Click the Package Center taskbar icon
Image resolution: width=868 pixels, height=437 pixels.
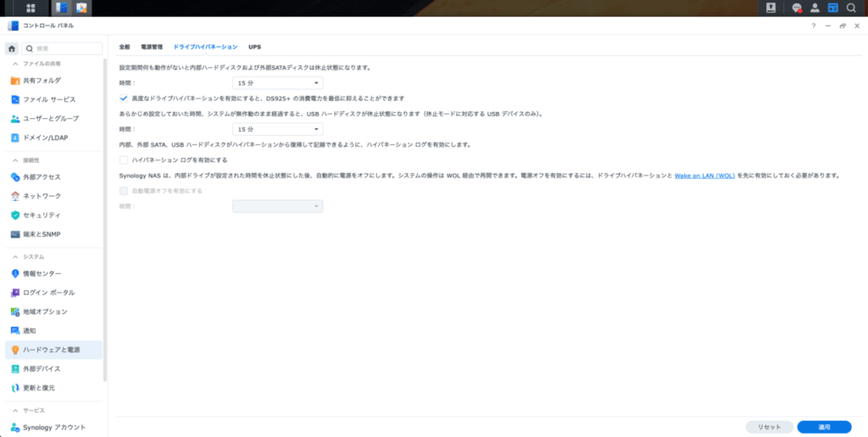[82, 8]
